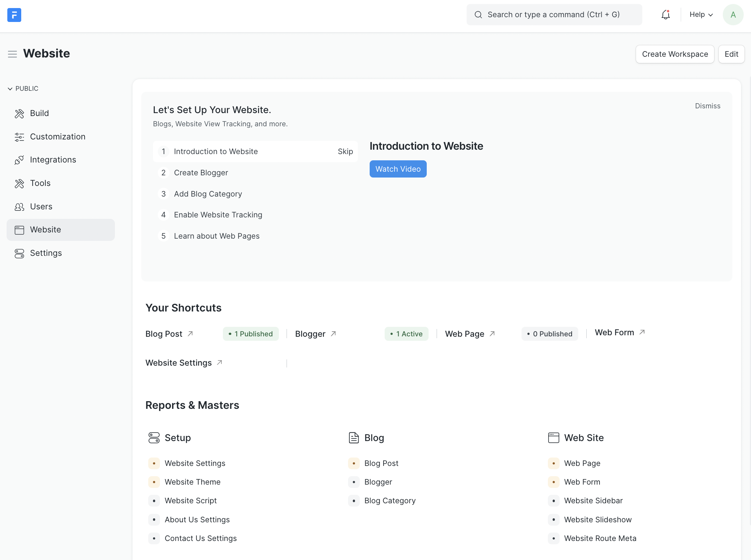Click the Blog section document icon

pyautogui.click(x=354, y=438)
